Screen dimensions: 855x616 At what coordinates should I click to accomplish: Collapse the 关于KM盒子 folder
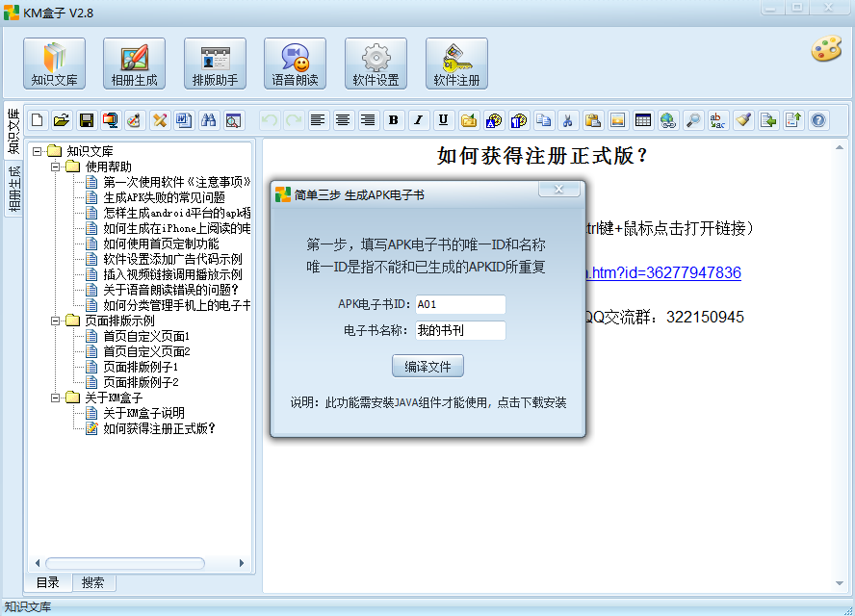coord(55,397)
